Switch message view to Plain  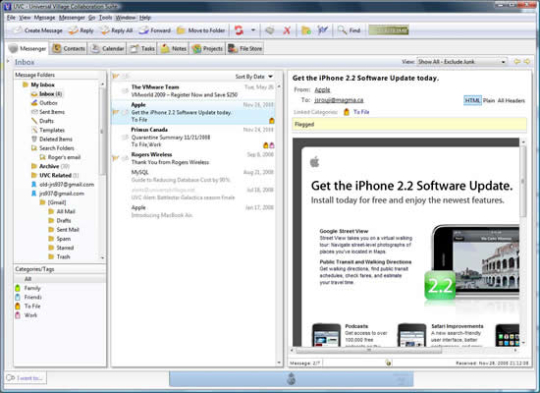489,101
